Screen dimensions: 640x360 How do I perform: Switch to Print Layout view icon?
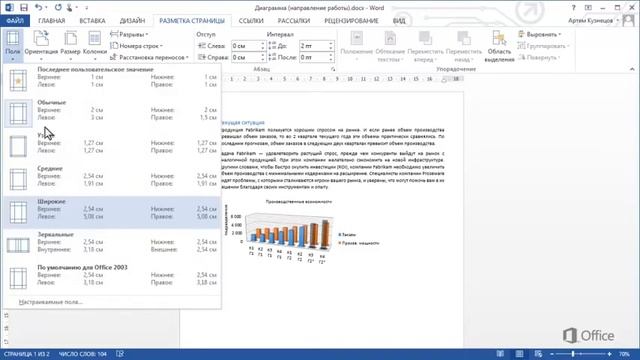tap(519, 354)
